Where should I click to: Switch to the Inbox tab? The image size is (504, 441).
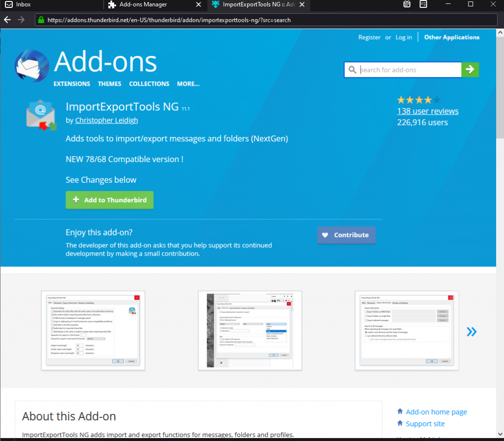pyautogui.click(x=51, y=4)
